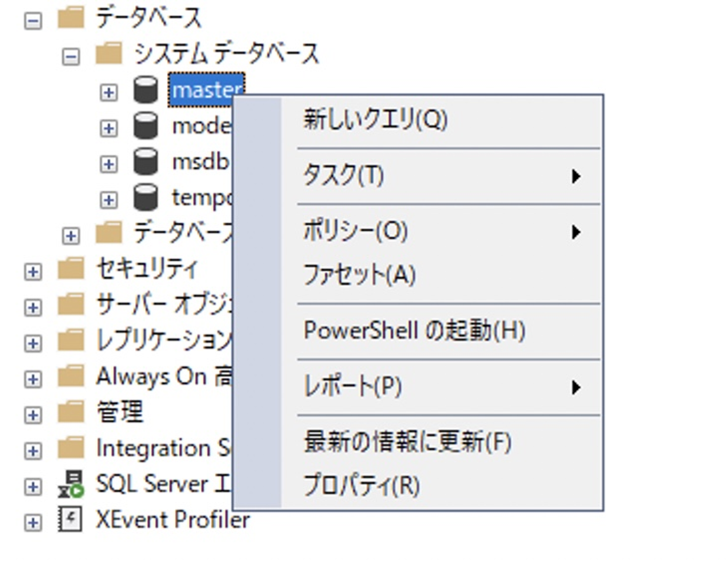Click プロパティ(R) in the context menu
Screen dimensions: 728x564
pos(362,486)
